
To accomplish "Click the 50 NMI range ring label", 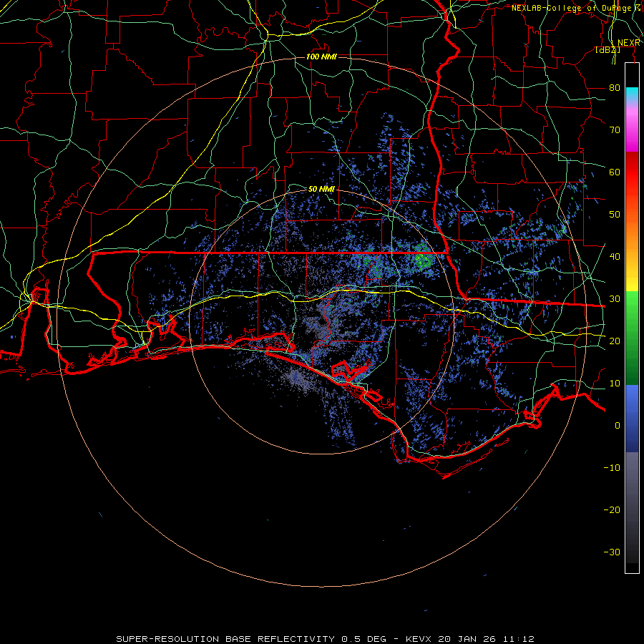I will [321, 189].
